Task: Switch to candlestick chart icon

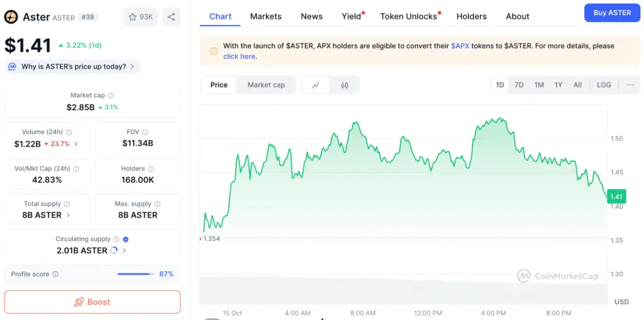Action: pos(345,85)
